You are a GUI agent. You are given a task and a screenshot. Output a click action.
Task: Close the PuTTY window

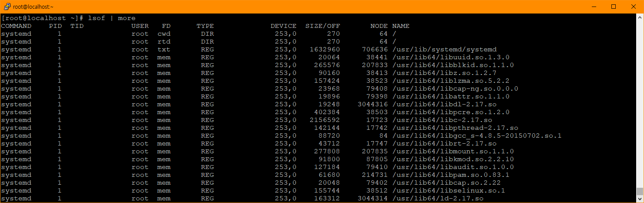634,7
